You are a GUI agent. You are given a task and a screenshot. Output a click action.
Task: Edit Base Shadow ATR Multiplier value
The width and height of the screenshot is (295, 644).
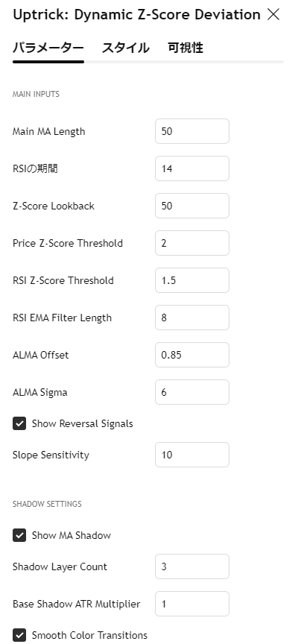tap(192, 604)
